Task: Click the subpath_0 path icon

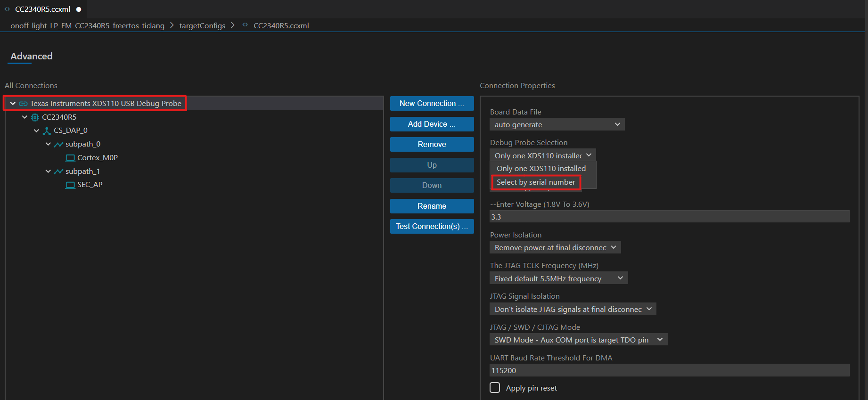Action: pyautogui.click(x=58, y=144)
